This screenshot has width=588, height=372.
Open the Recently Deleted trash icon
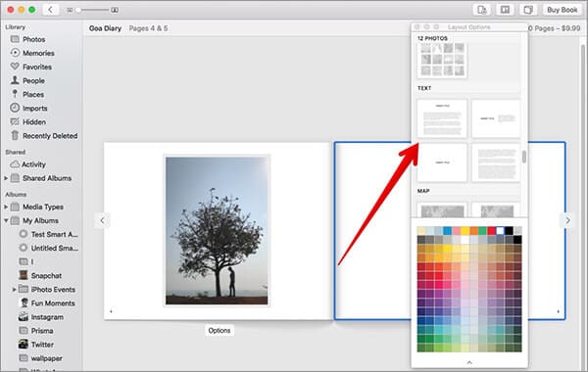(15, 135)
